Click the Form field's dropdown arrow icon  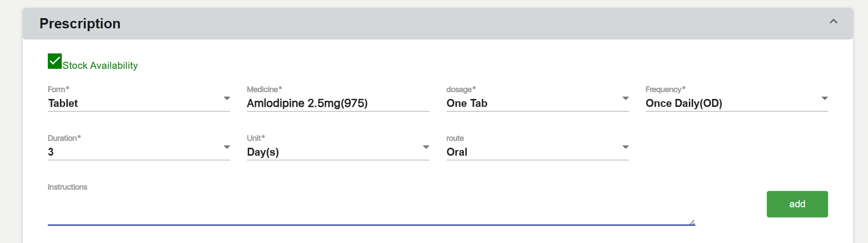click(x=227, y=99)
